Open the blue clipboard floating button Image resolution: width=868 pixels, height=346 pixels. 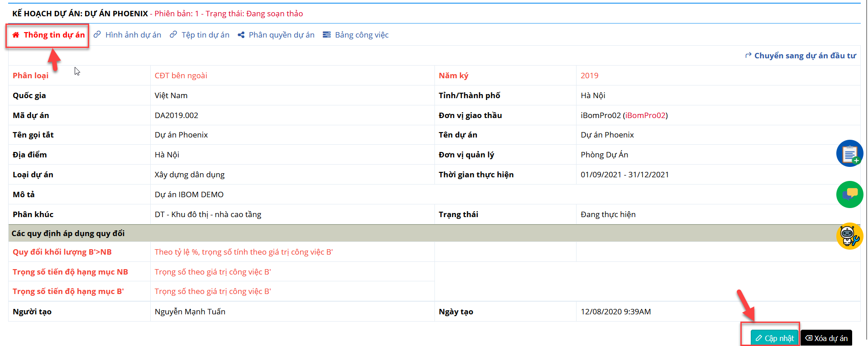coord(849,153)
